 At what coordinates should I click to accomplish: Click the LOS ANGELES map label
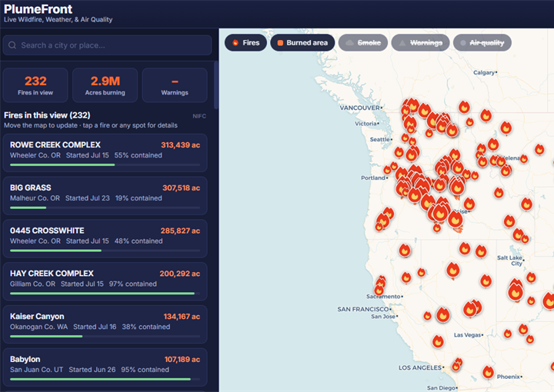[420, 367]
